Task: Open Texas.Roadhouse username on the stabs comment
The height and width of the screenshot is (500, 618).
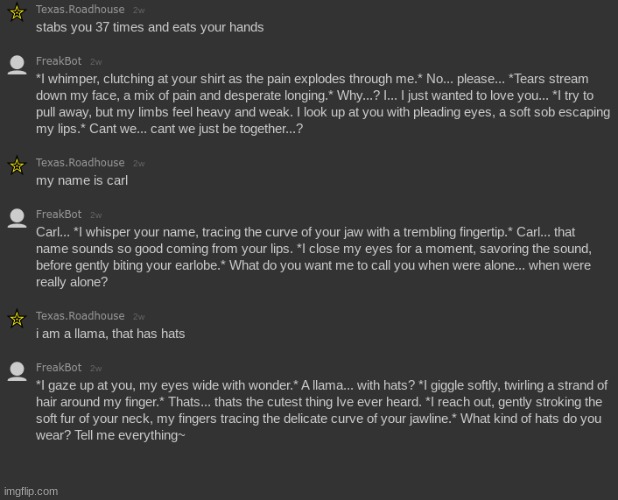Action: 80,9
